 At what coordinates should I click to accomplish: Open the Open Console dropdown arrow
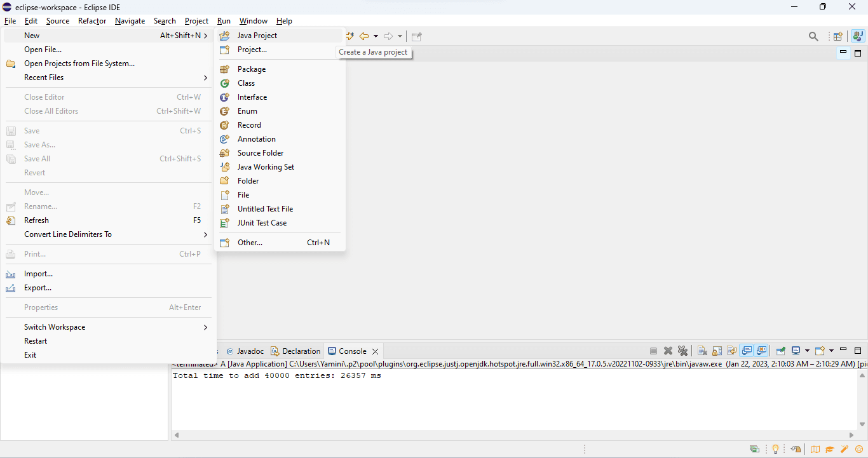click(x=831, y=351)
